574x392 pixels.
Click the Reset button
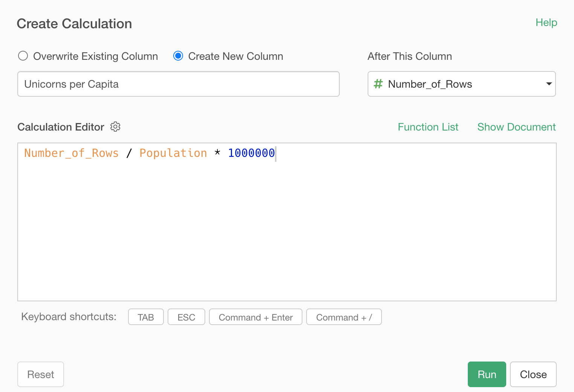41,374
